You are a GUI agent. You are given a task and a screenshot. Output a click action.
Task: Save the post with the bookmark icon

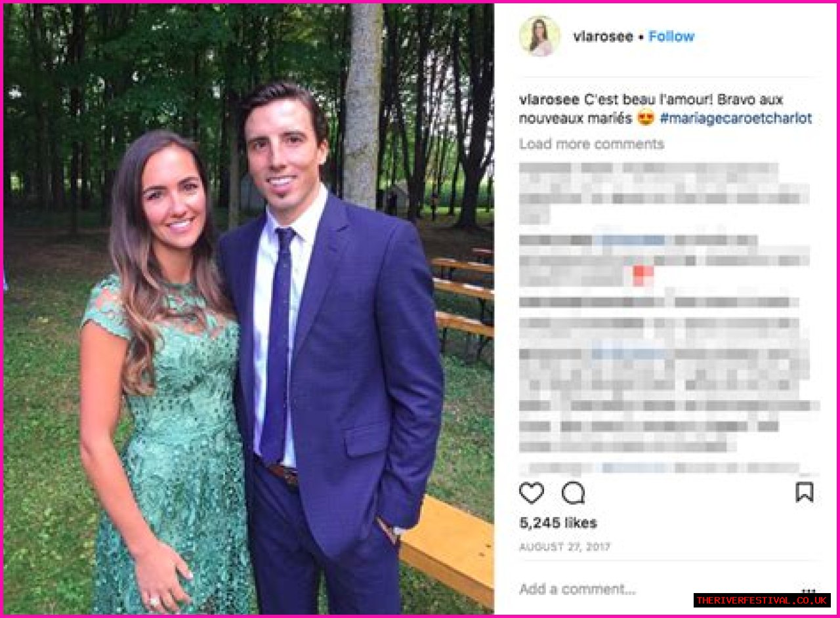pos(805,492)
